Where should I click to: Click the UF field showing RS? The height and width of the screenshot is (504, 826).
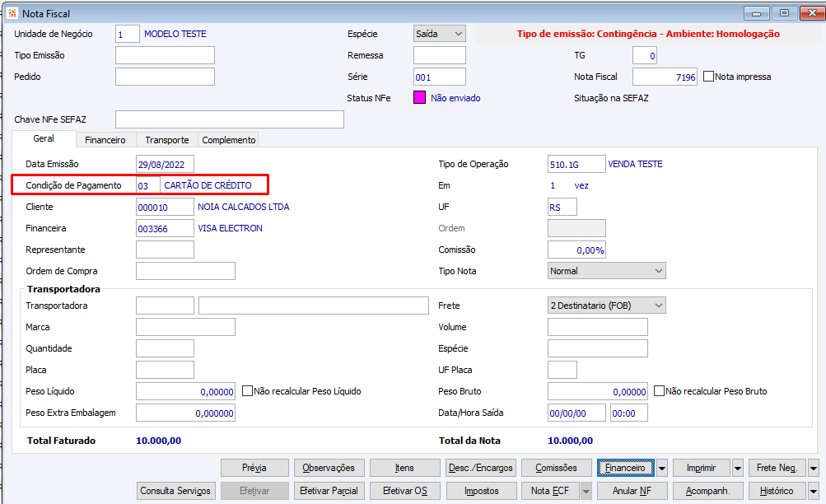click(x=562, y=207)
